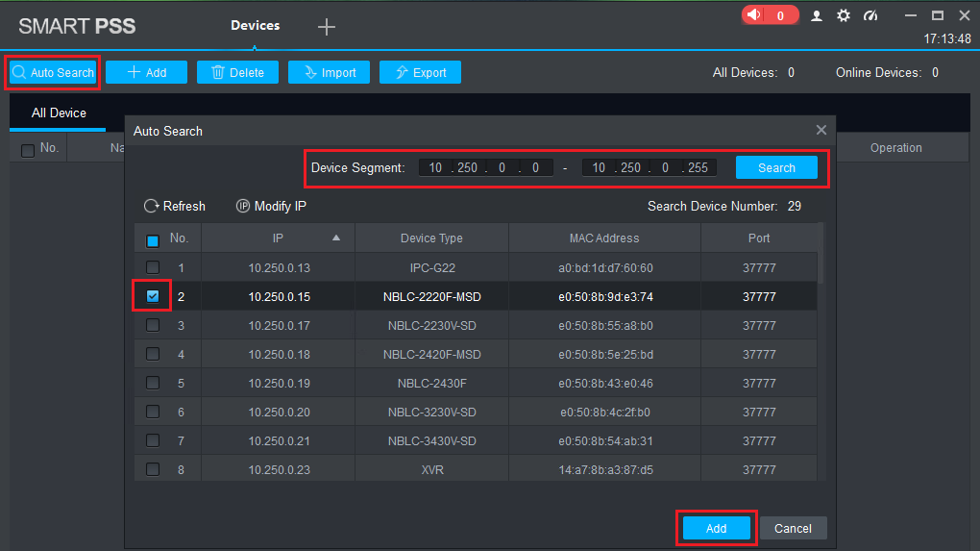Click the Cancel button in dialog

[x=793, y=529]
